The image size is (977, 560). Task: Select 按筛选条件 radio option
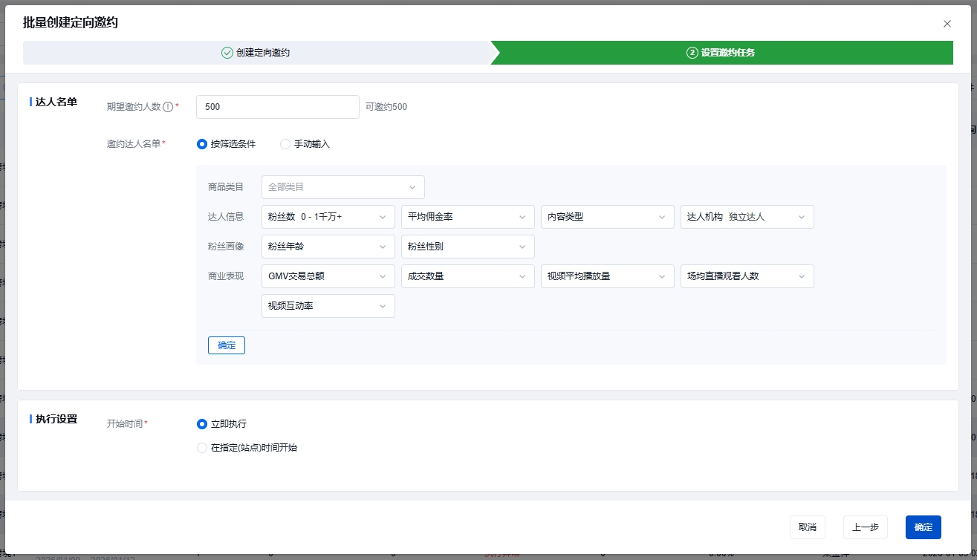[x=202, y=144]
